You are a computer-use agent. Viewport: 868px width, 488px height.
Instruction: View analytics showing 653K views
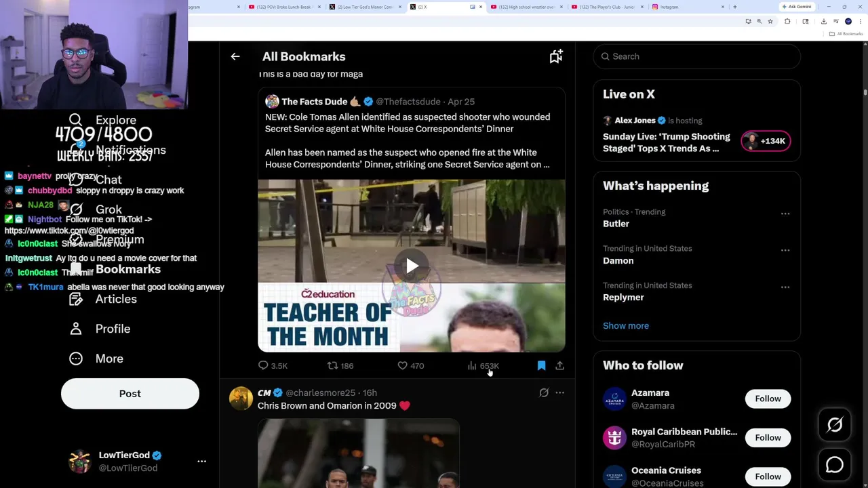coord(483,366)
